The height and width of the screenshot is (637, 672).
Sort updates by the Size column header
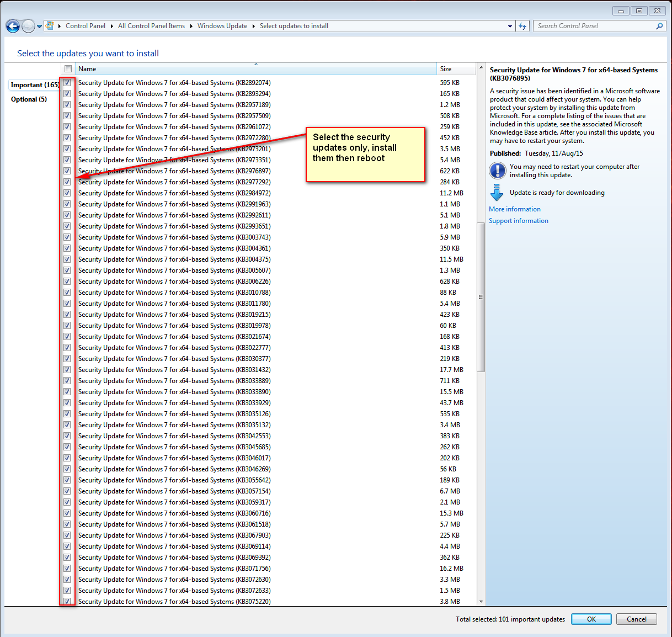click(456, 69)
